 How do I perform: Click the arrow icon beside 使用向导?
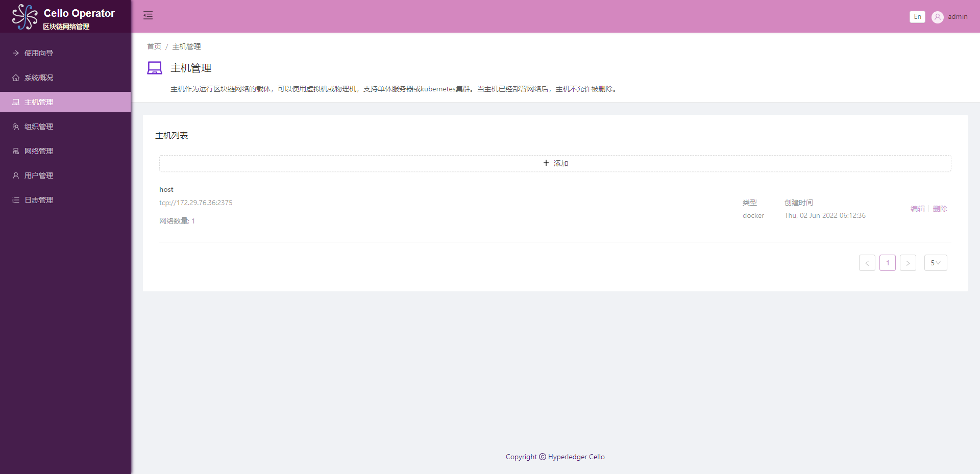16,53
